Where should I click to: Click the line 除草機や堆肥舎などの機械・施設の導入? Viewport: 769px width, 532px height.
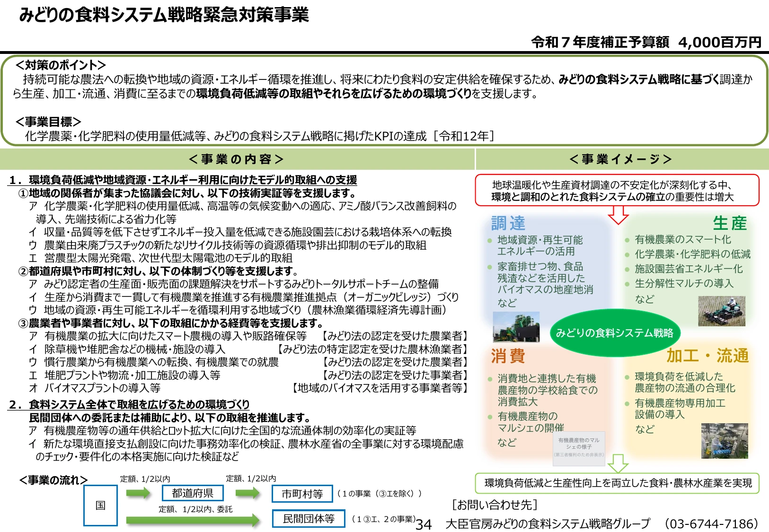(127, 349)
